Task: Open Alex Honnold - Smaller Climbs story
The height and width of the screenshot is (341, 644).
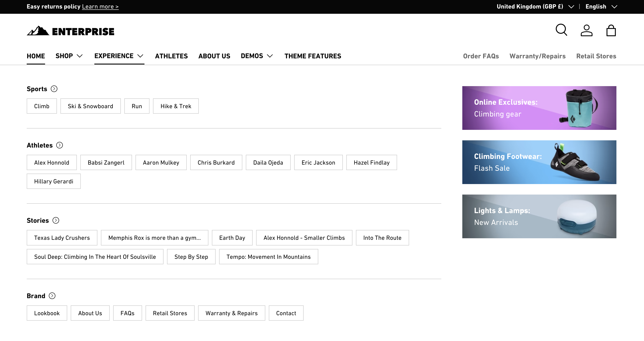Action: click(304, 238)
